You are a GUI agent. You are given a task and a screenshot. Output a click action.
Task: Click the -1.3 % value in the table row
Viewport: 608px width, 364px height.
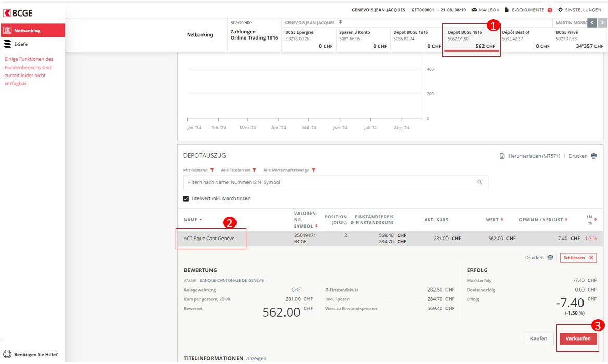tap(590, 239)
